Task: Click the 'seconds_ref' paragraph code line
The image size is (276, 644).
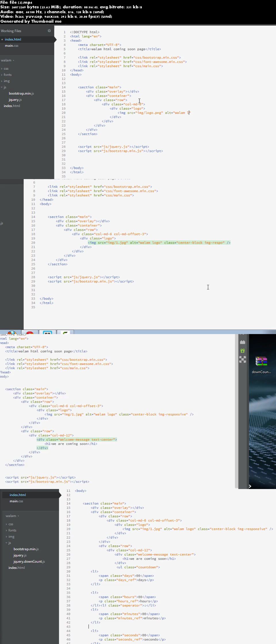Action: coord(132,639)
